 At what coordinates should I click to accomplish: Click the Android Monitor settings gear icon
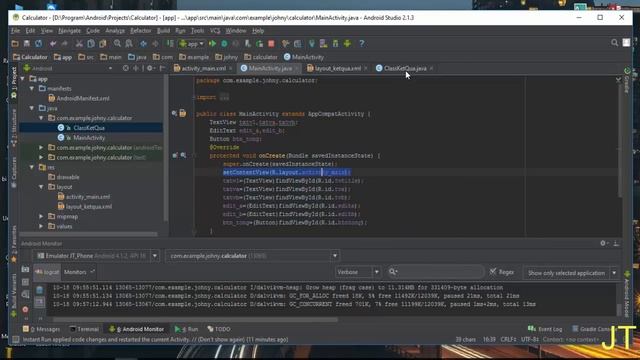point(603,243)
